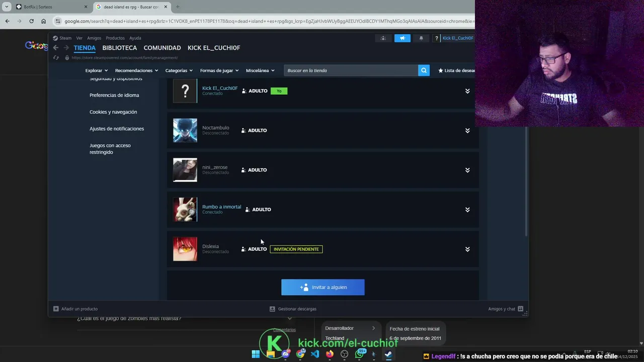This screenshot has height=362, width=644.
Task: Reload the Steam store page
Action: [56, 58]
